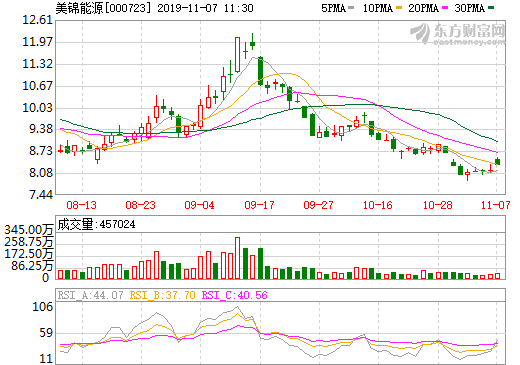Click the 30PMA green legend swatch
The width and height of the screenshot is (520, 365).
[491, 8]
